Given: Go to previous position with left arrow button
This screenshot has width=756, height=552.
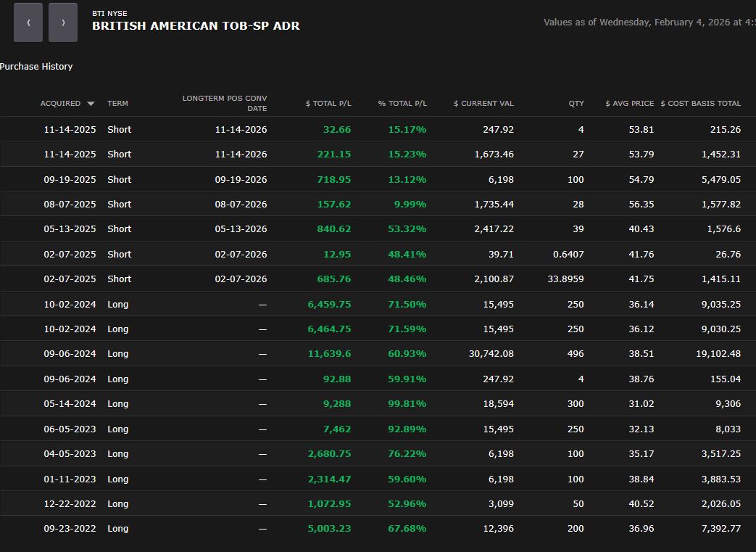Looking at the screenshot, I should (x=28, y=22).
